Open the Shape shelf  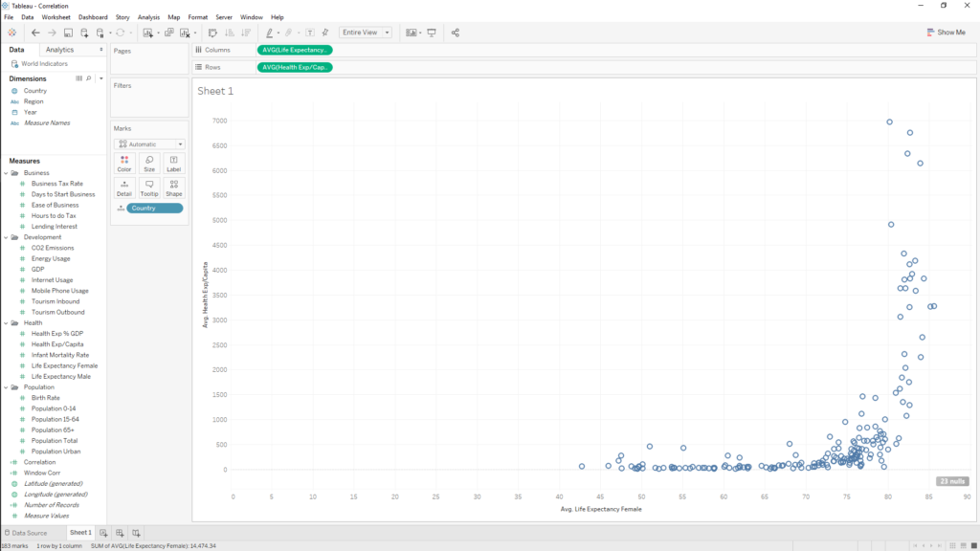[173, 188]
